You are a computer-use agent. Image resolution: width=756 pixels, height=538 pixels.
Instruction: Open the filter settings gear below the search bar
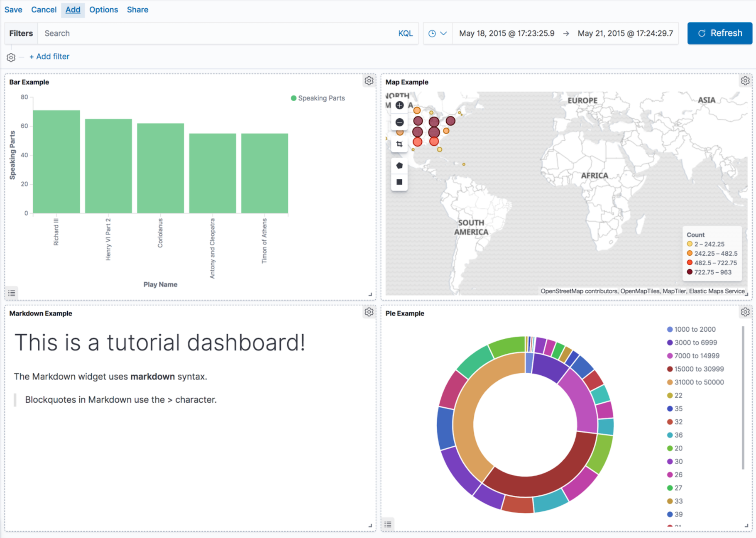(11, 57)
